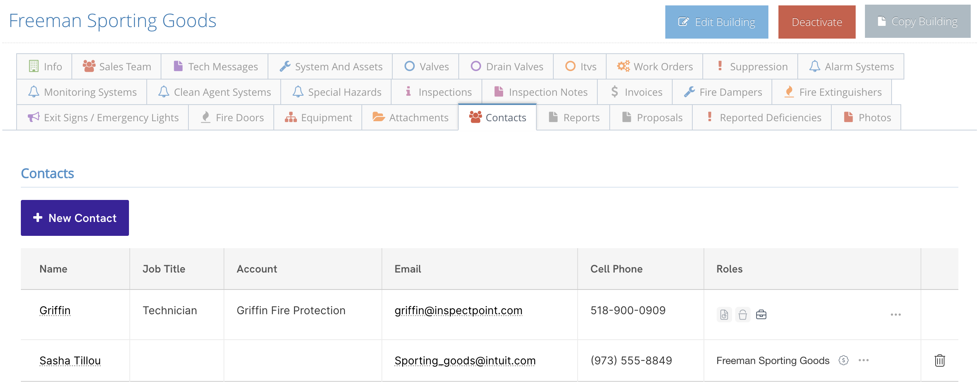Open Work Orders tab
The height and width of the screenshot is (386, 980).
(x=654, y=66)
